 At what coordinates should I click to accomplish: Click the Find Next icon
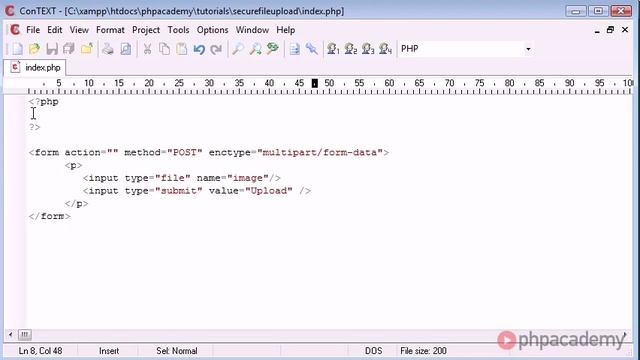[256, 49]
